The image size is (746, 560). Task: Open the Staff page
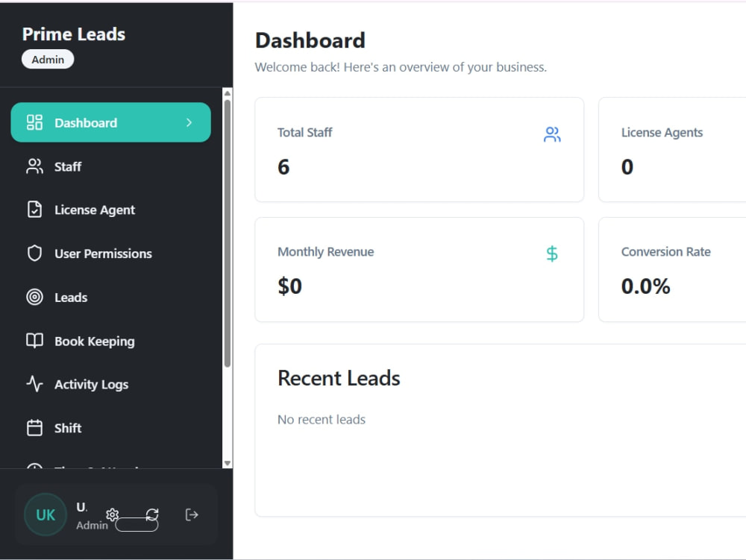(110, 166)
